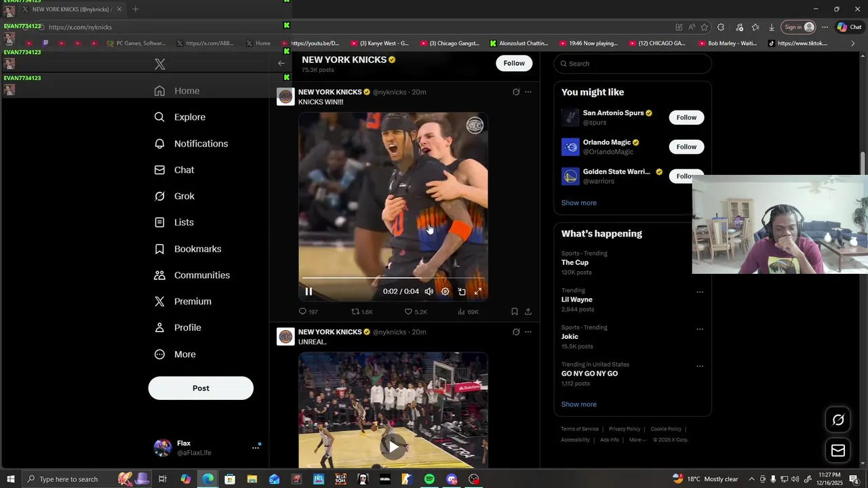Open Grok explain on UNREAL post
The image size is (868, 488).
[516, 332]
